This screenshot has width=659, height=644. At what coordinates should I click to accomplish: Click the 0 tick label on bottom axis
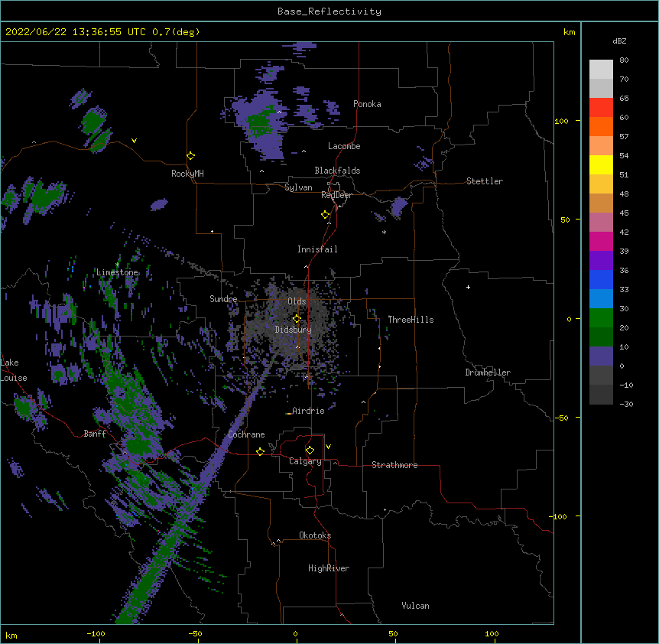(295, 633)
